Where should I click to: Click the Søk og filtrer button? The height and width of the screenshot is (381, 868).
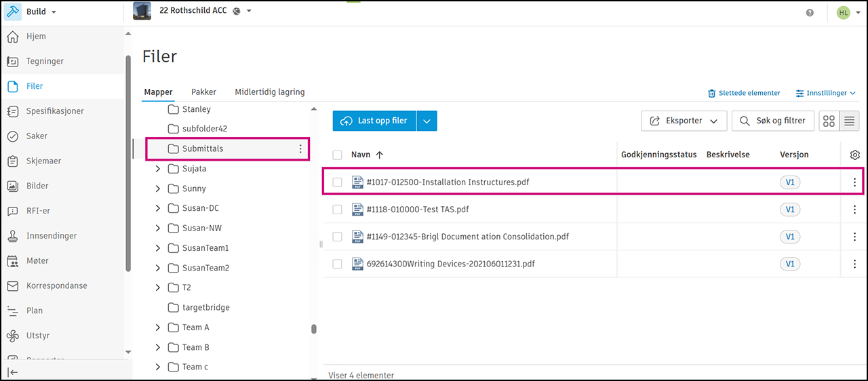click(x=772, y=121)
